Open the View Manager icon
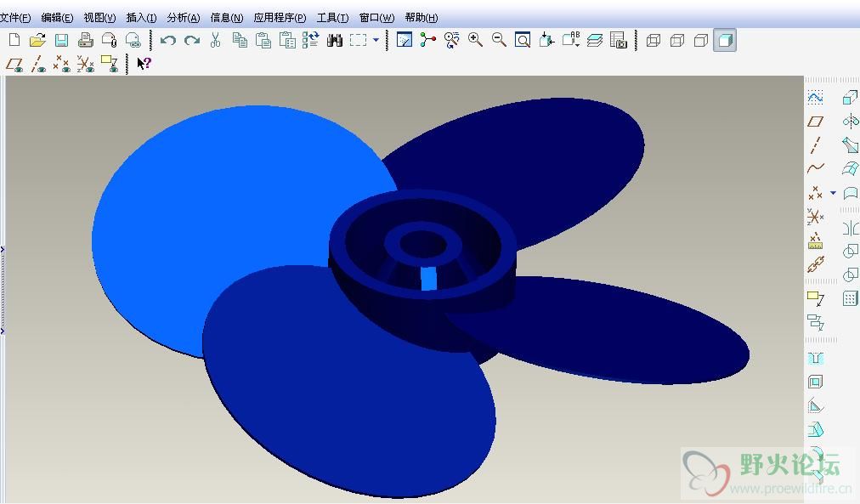 (618, 40)
